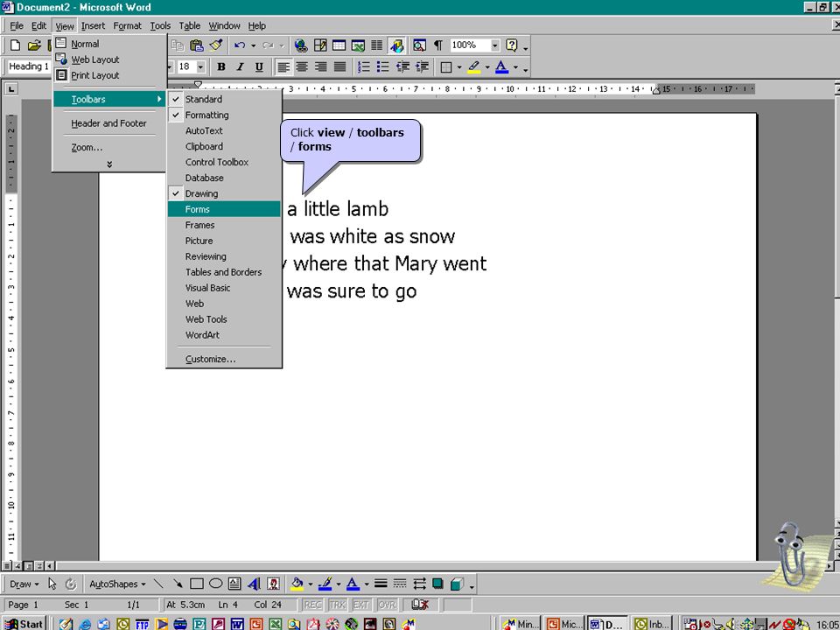The image size is (840, 630).
Task: Click the Undo arrow icon
Action: [240, 45]
